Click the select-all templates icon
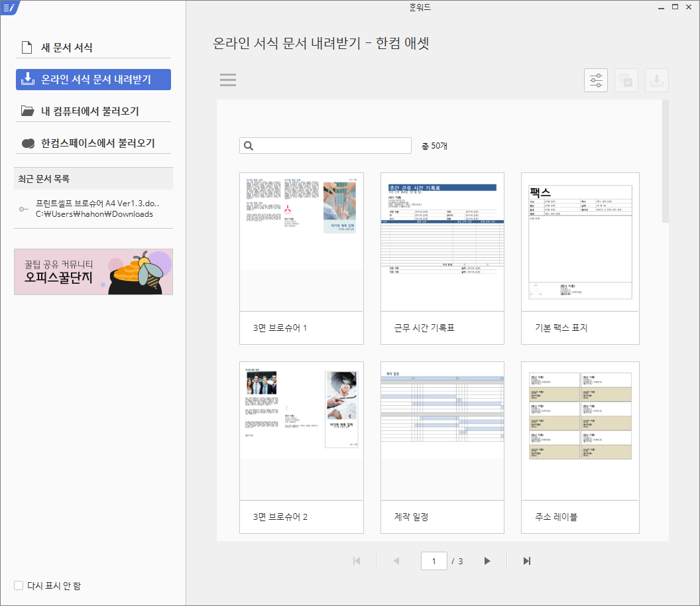The image size is (700, 606). point(626,80)
